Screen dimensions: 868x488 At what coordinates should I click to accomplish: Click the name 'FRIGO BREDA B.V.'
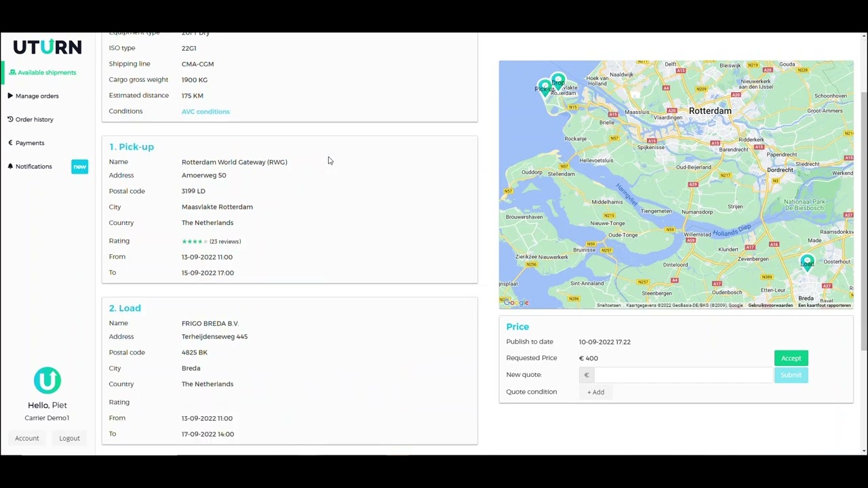point(210,324)
